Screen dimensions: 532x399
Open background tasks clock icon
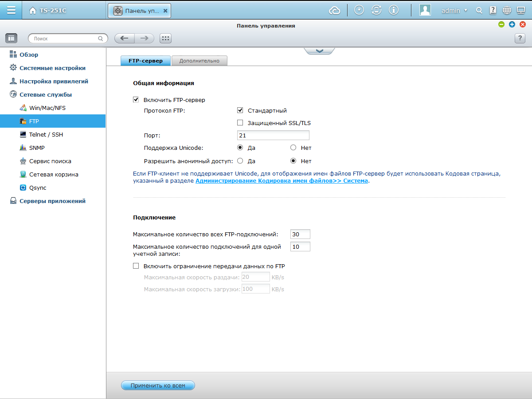(359, 10)
